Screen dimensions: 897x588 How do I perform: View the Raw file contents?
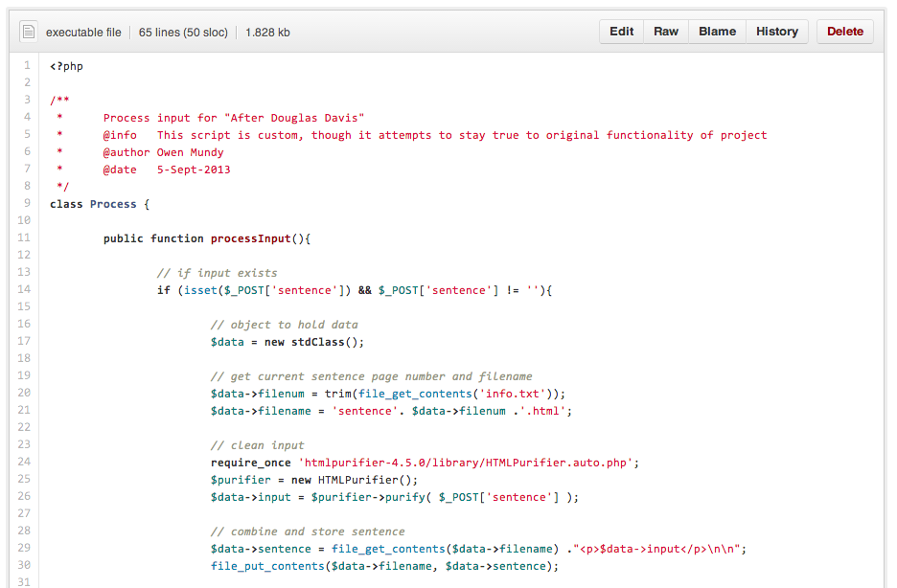[x=666, y=32]
